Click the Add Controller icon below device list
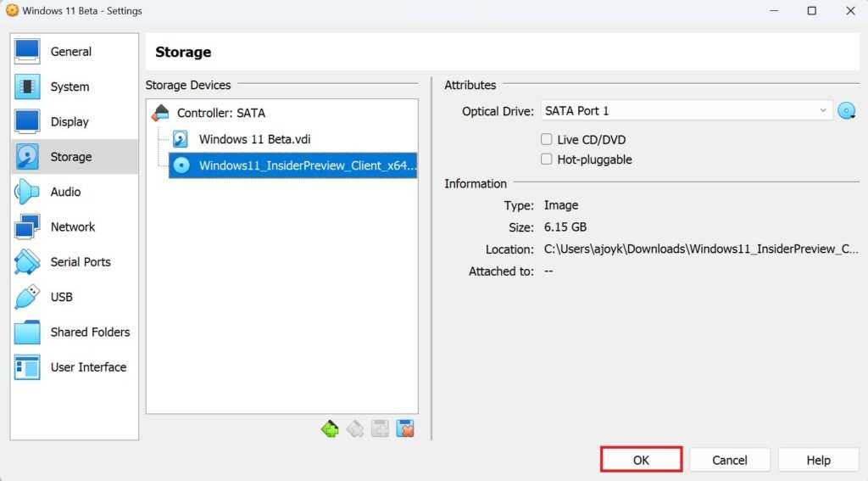 click(330, 429)
